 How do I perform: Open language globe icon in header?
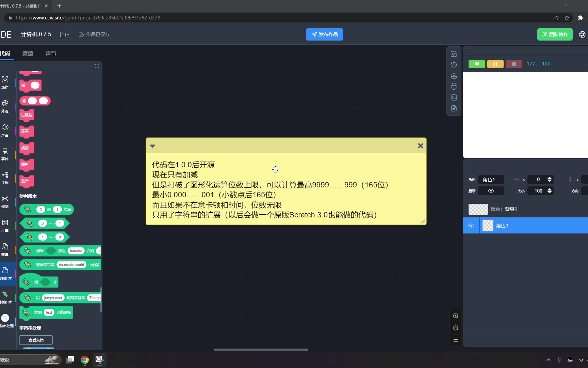(582, 34)
